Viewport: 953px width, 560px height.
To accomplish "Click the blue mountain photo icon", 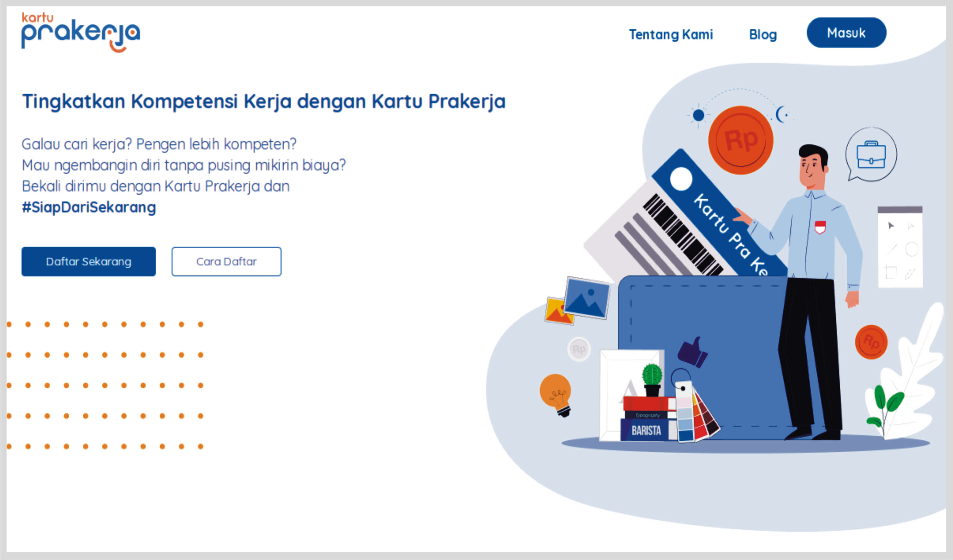I will click(x=587, y=298).
